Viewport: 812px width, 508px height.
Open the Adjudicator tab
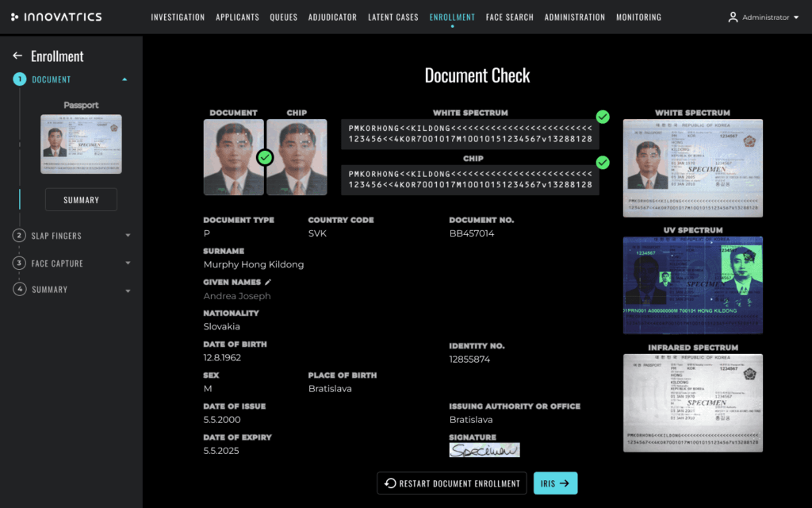332,17
